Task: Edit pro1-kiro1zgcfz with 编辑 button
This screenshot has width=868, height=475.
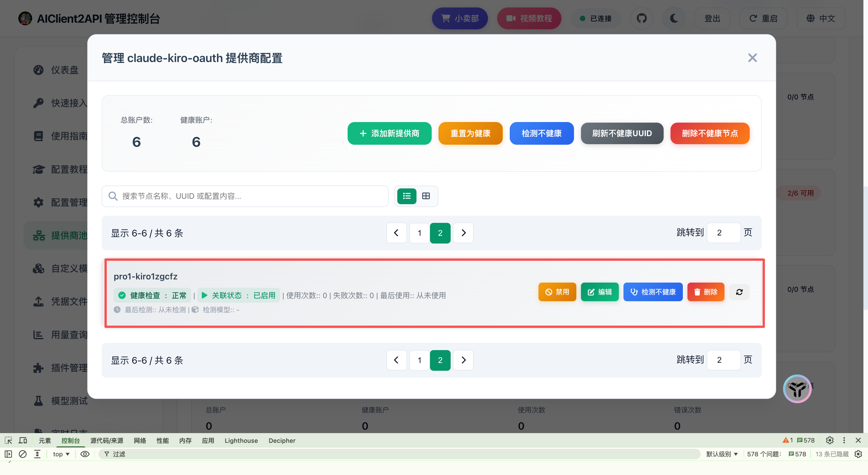Action: pos(599,291)
